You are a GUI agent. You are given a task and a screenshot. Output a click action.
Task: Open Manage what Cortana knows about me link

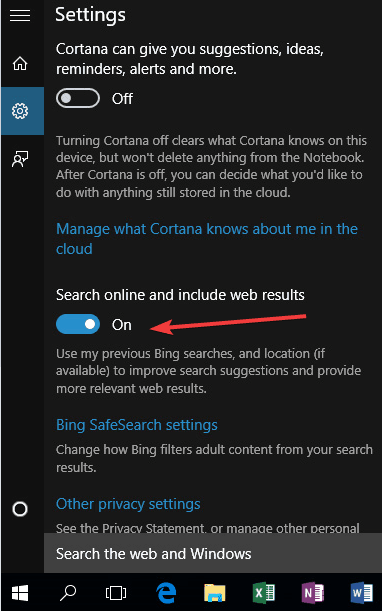coord(207,238)
